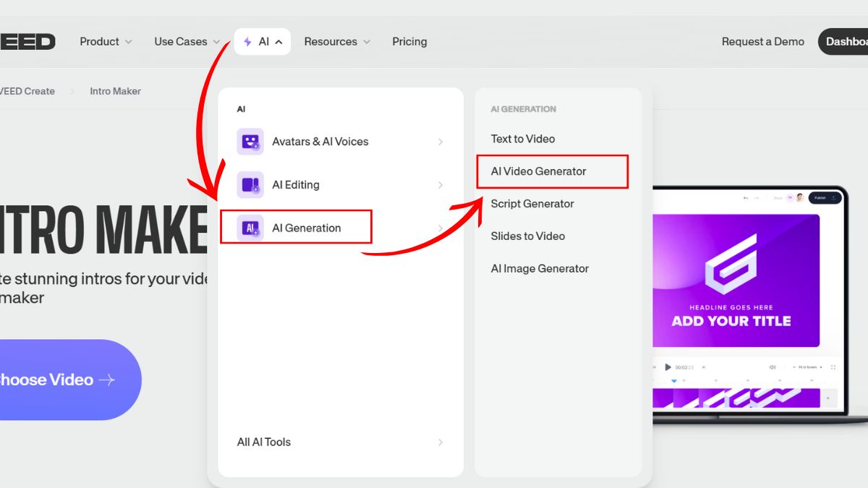The height and width of the screenshot is (488, 868).
Task: Click Intro Maker breadcrumb
Action: (x=115, y=92)
